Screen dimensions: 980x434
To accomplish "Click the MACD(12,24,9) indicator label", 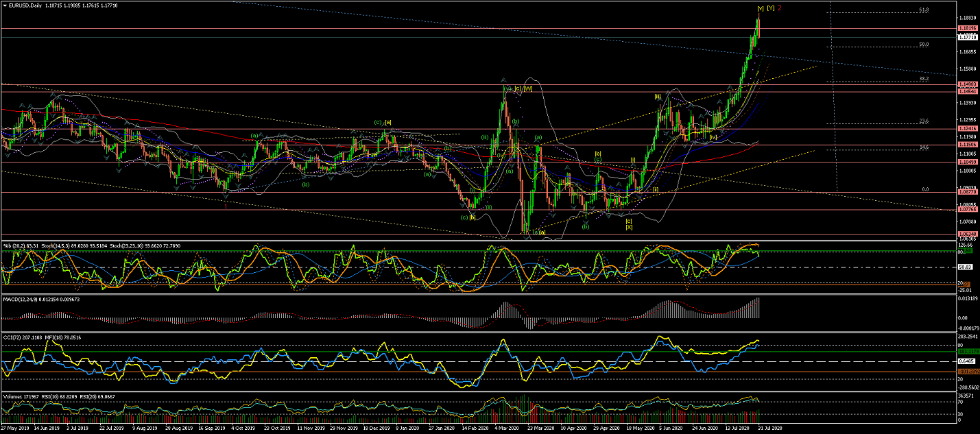I will pos(21,299).
